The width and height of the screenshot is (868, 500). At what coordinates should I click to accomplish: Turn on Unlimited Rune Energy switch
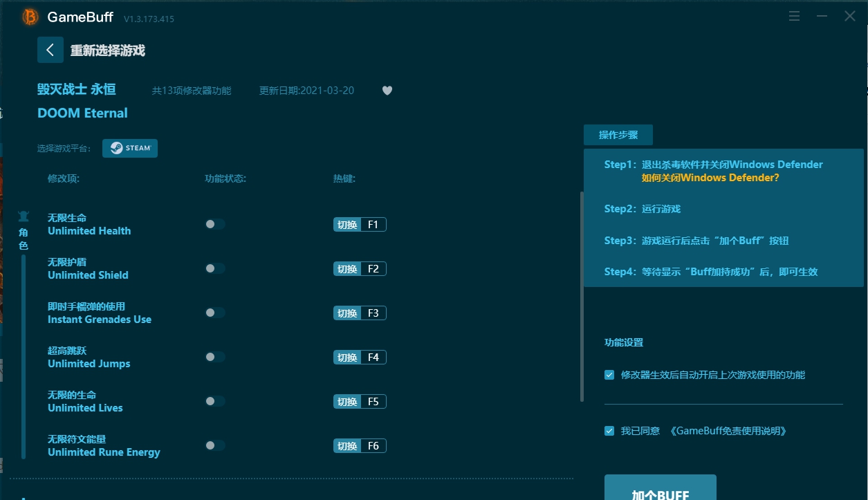pyautogui.click(x=215, y=445)
